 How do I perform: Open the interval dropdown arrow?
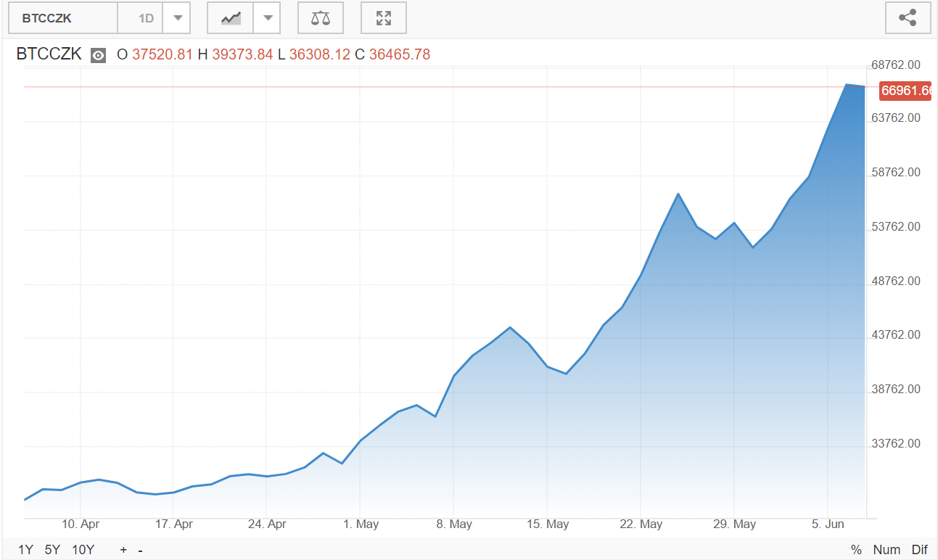(x=176, y=18)
